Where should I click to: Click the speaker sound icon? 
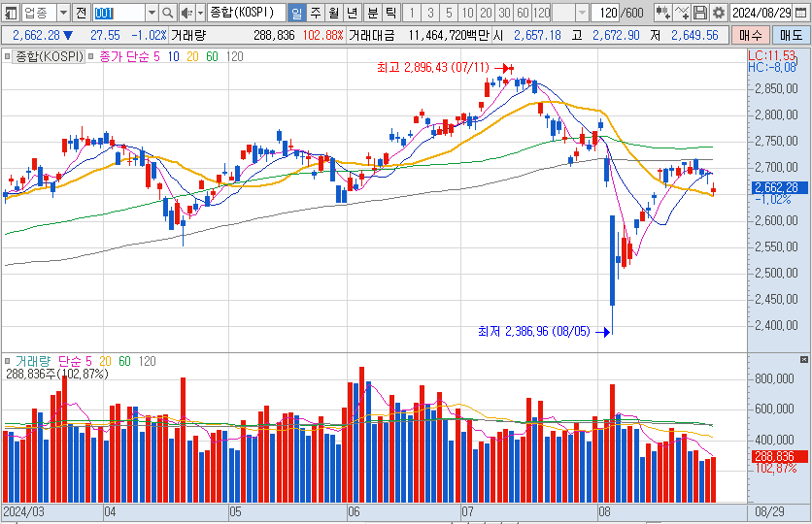point(186,13)
